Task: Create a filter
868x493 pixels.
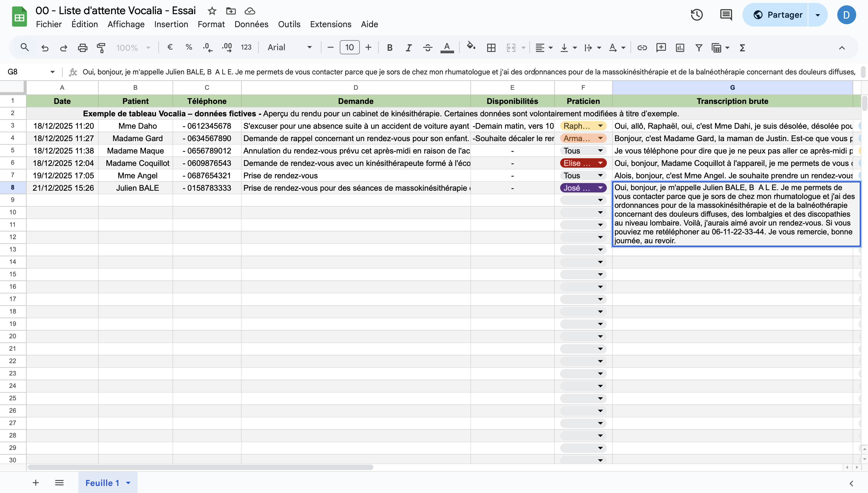Action: pyautogui.click(x=699, y=48)
